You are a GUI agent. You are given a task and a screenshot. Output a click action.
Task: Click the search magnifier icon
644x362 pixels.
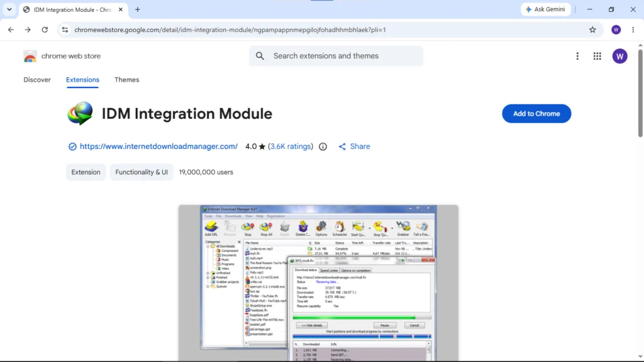(260, 56)
